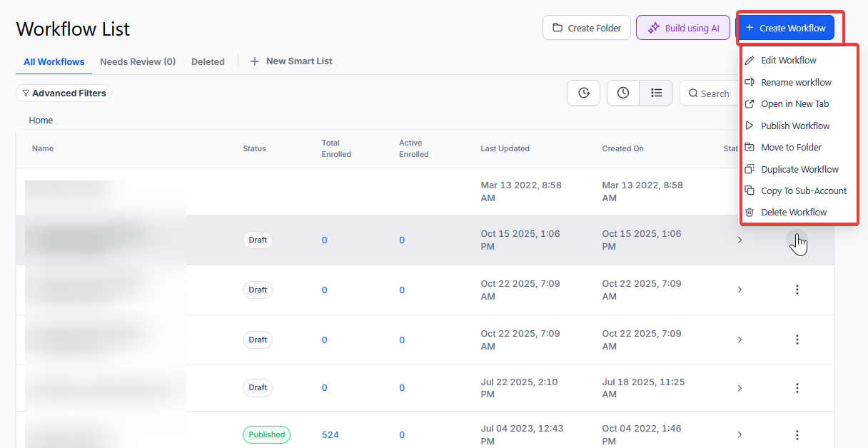Click Delete Workflow trash option
This screenshot has width=868, height=448.
pos(794,212)
